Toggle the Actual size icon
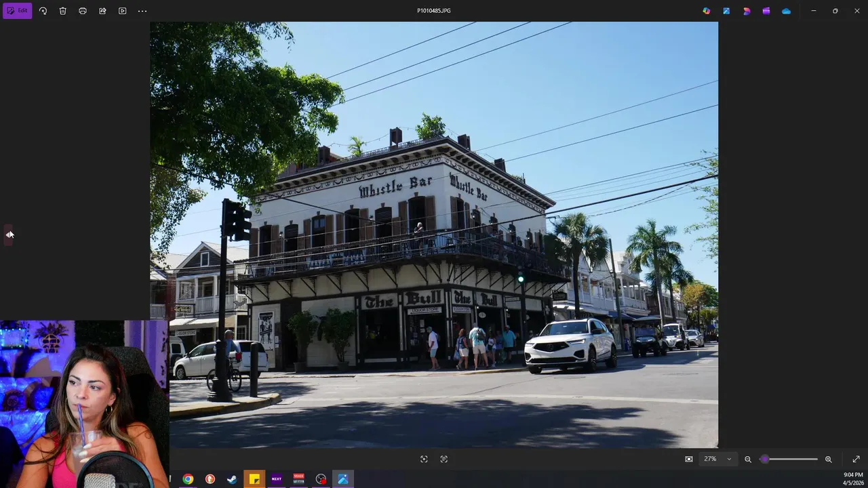The width and height of the screenshot is (868, 488). [444, 459]
